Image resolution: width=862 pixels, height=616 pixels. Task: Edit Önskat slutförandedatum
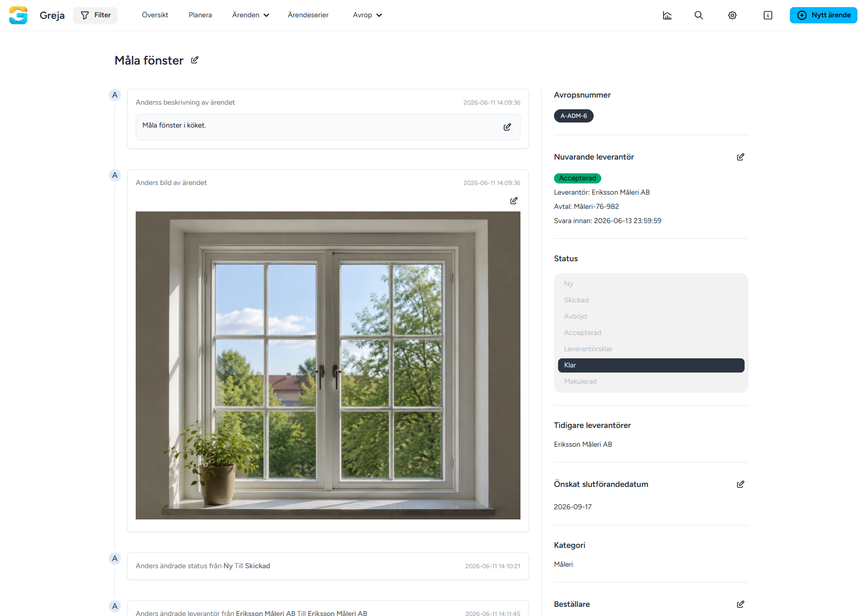(x=741, y=484)
